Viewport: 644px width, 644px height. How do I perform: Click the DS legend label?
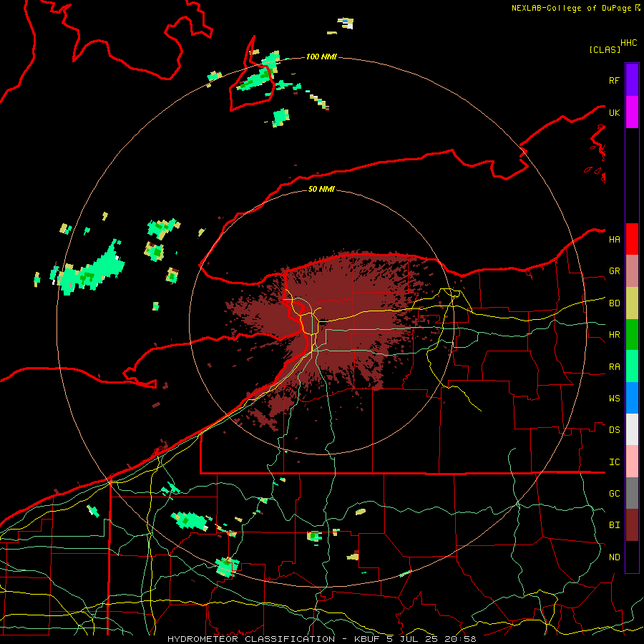click(614, 430)
